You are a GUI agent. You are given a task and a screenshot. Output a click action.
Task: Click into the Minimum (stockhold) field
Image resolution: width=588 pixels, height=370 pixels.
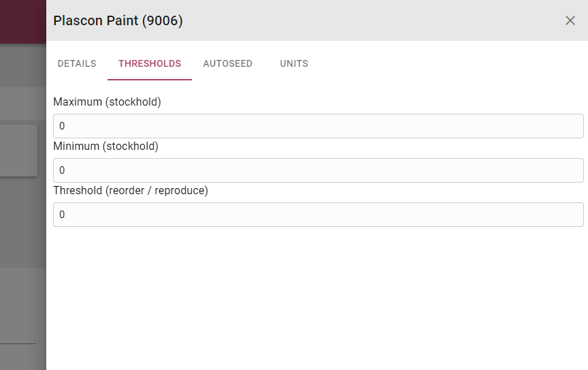[318, 170]
